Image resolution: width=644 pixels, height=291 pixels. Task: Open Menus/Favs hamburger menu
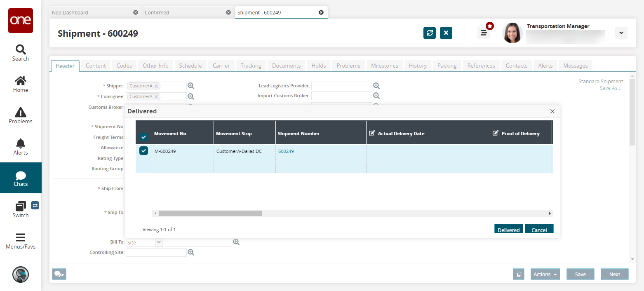20,241
